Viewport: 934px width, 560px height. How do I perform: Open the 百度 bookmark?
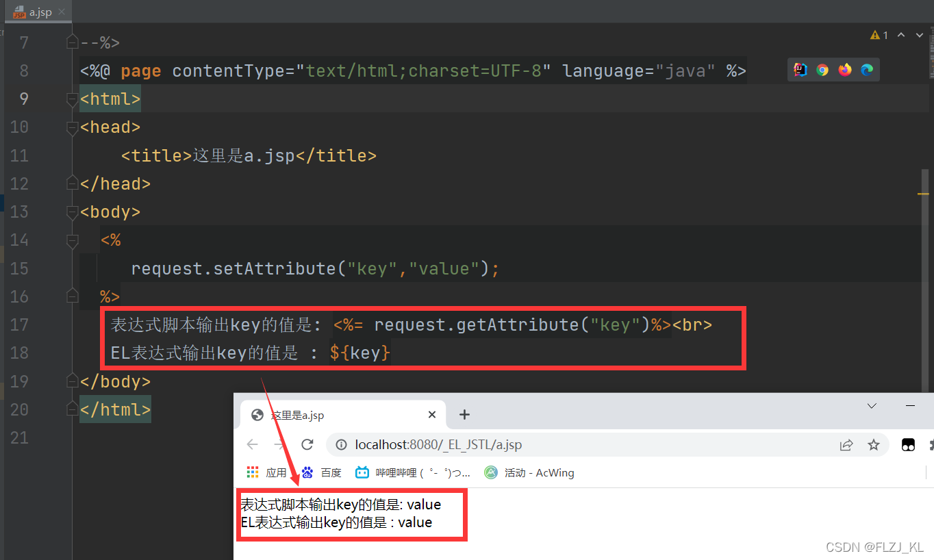[x=322, y=472]
